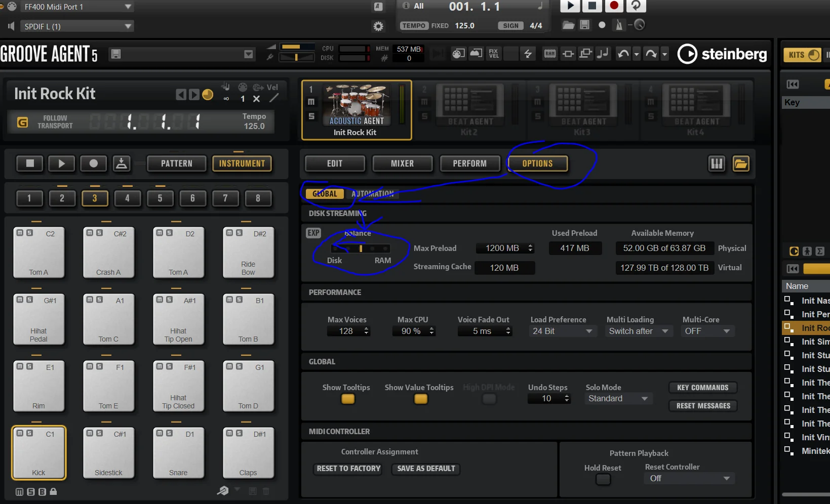Click the pad section Stop button
Image resolution: width=830 pixels, height=504 pixels.
pyautogui.click(x=30, y=163)
